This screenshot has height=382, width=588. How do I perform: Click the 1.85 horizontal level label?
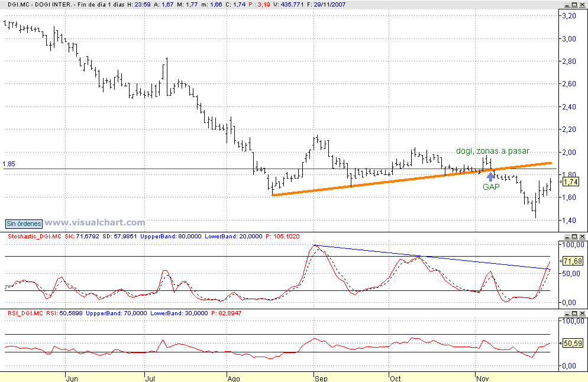[x=9, y=164]
